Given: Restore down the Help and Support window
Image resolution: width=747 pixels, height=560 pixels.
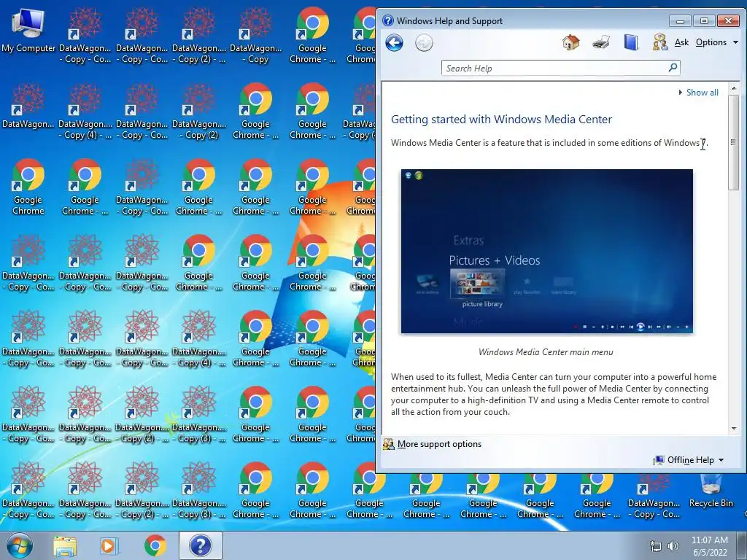Looking at the screenshot, I should point(704,21).
